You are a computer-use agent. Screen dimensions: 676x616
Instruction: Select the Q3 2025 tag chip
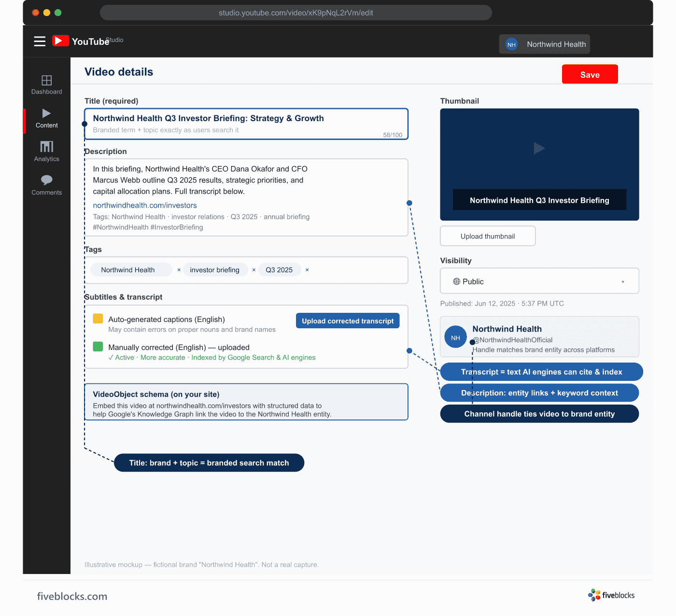(x=279, y=270)
